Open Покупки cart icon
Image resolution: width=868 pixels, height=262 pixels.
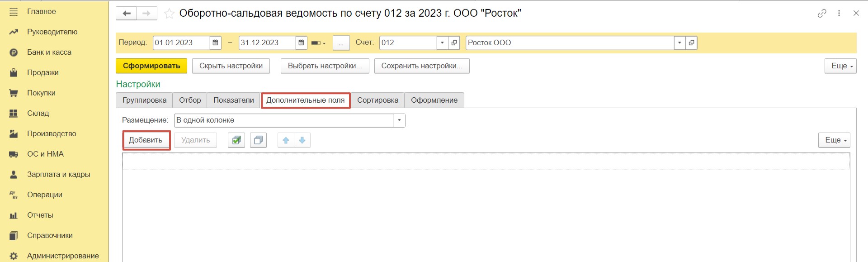coord(14,93)
